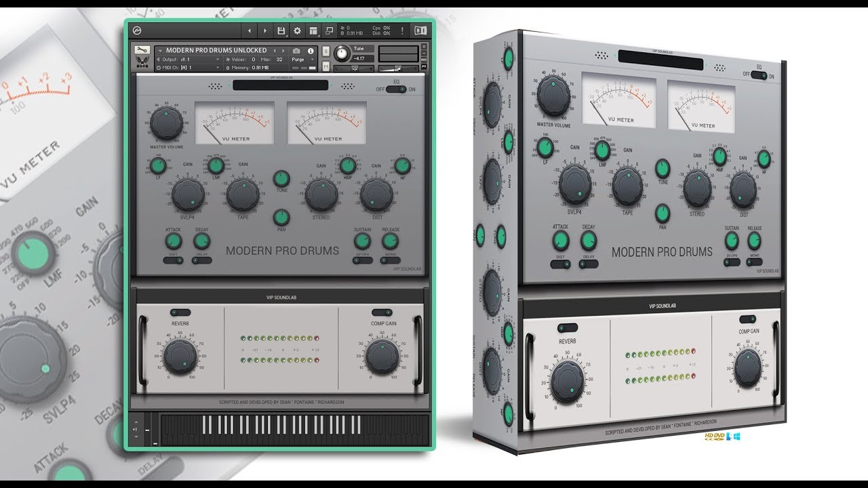Open Kontakt options with the gear icon
This screenshot has height=488, width=868.
(x=297, y=30)
